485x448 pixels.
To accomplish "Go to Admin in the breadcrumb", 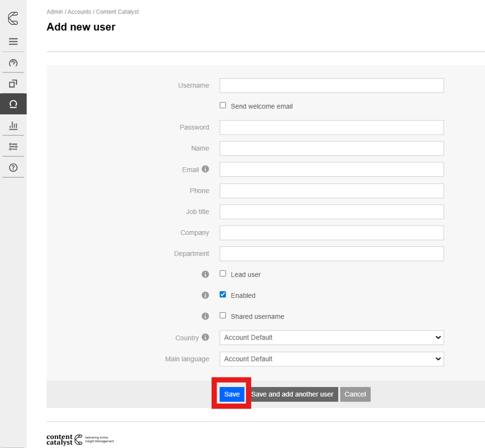I will coord(55,12).
